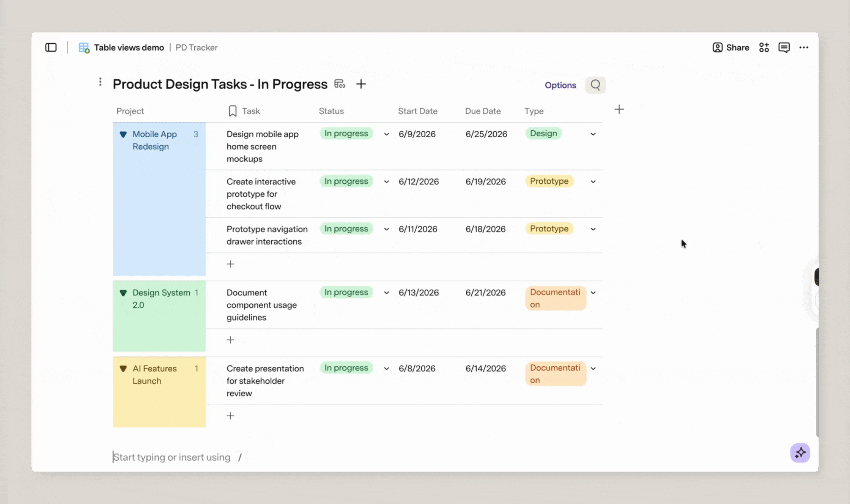Open the three-dot more menu

coord(804,48)
